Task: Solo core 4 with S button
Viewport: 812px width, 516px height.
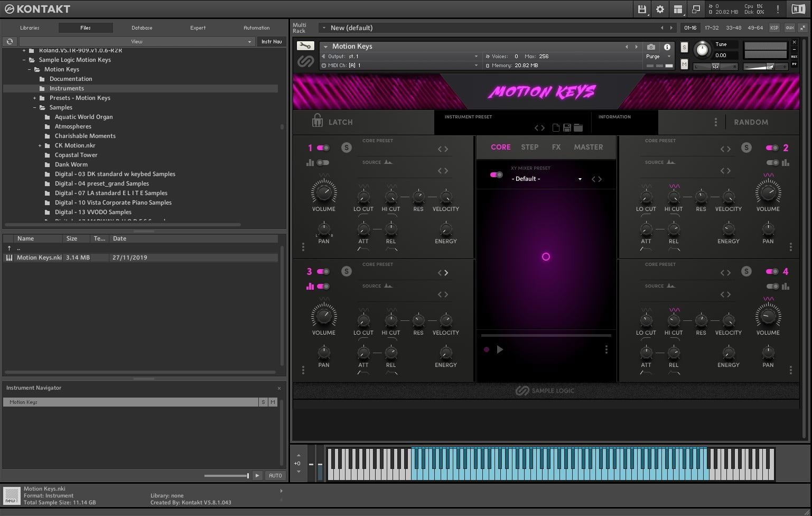Action: point(746,272)
